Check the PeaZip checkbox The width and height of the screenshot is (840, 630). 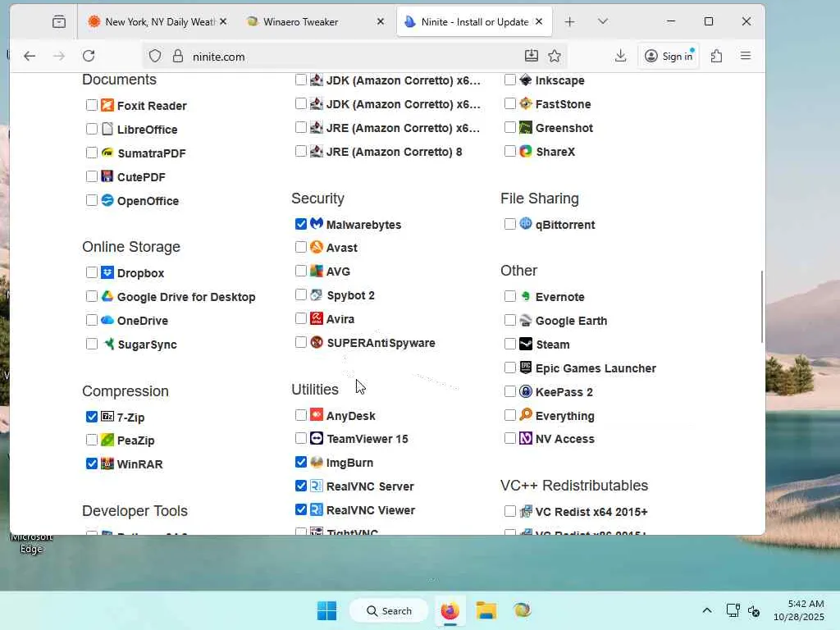(92, 440)
